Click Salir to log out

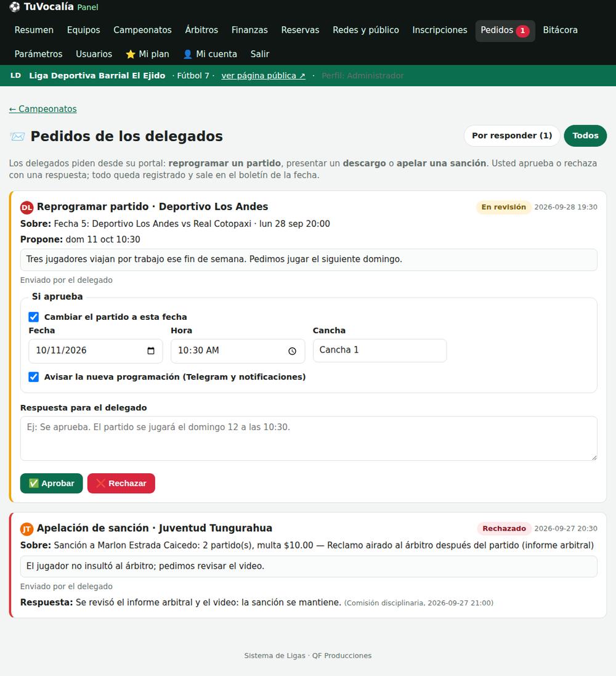(260, 54)
